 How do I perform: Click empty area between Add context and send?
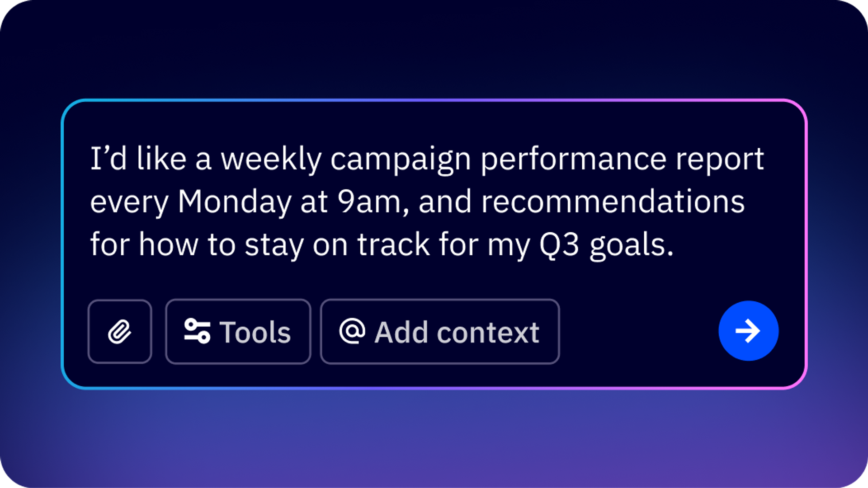[x=639, y=331]
